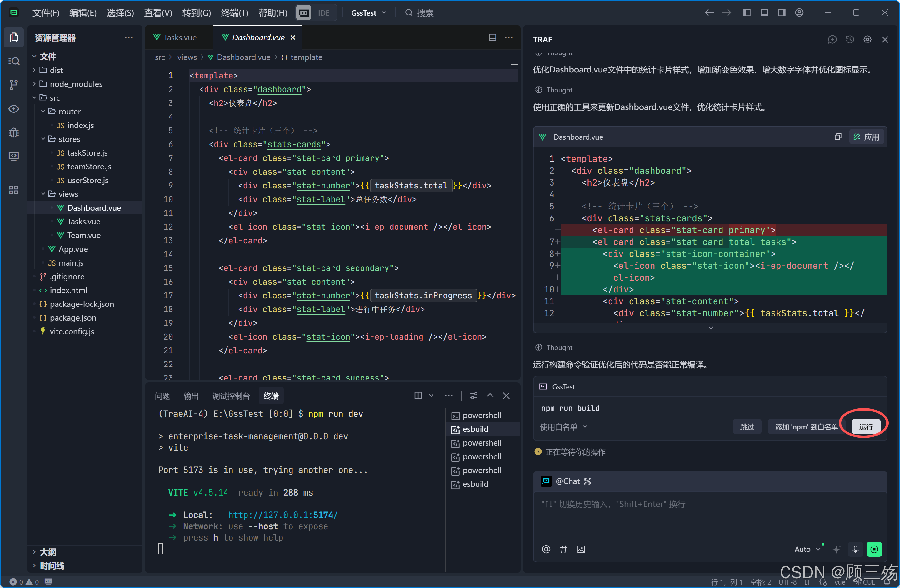Open TRAE panel settings gear
The height and width of the screenshot is (588, 900).
867,39
